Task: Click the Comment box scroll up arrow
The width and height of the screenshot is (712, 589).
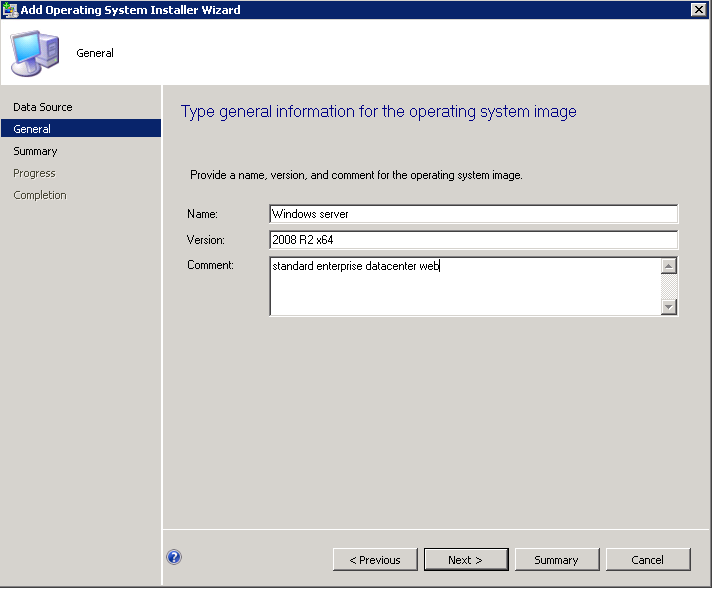Action: point(669,266)
